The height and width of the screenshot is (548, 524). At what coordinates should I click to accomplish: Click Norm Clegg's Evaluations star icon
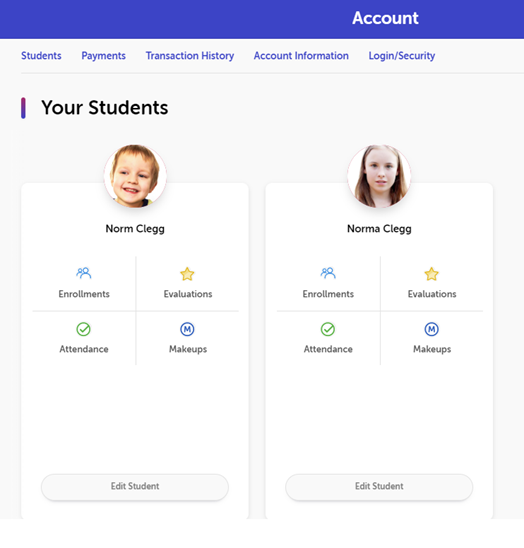(187, 274)
